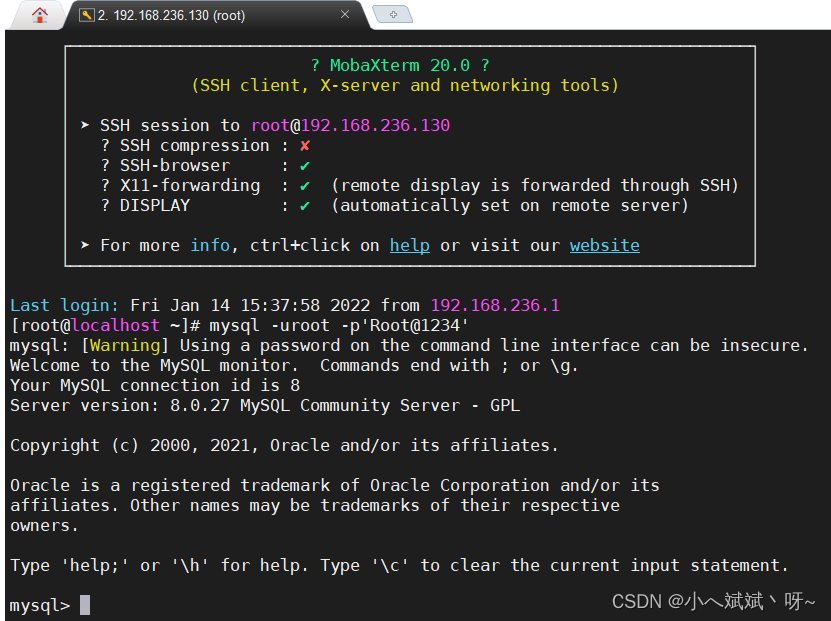Click the yellow Warning text
This screenshot has height=621, width=831.
125,345
